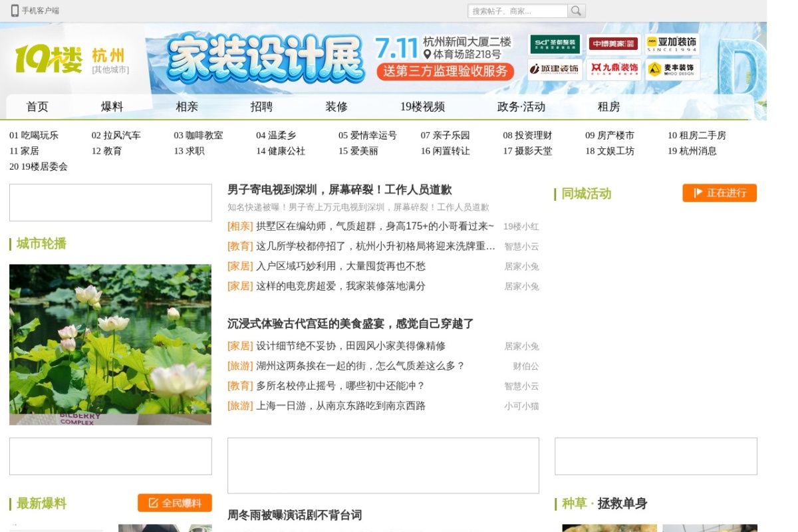Open the 19 杭州消息 board link
Image resolution: width=798 pixels, height=532 pixels.
click(x=692, y=151)
